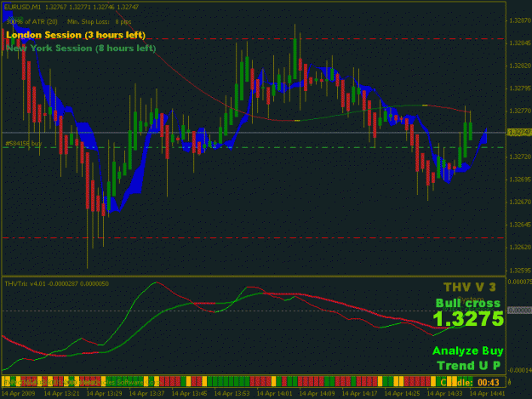Screen dimensions: 532x399
Task: Click the '14 Apr 13:21' time label
Action: 62,394
